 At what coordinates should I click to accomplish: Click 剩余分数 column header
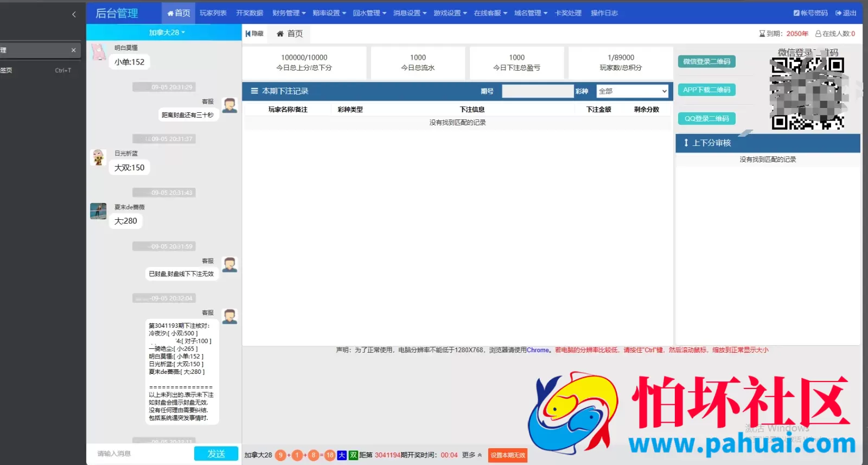[647, 110]
